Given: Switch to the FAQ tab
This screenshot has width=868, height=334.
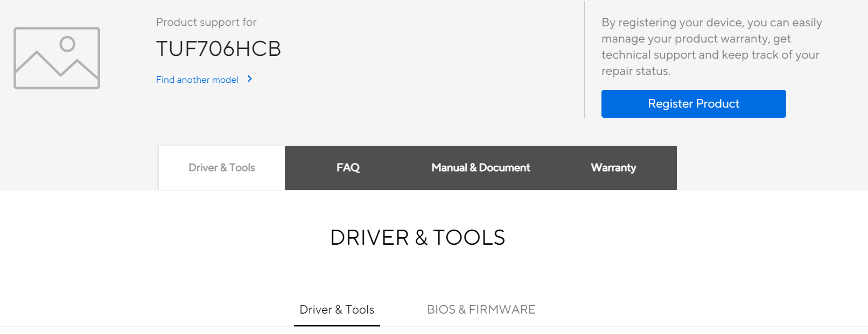Looking at the screenshot, I should [x=348, y=168].
